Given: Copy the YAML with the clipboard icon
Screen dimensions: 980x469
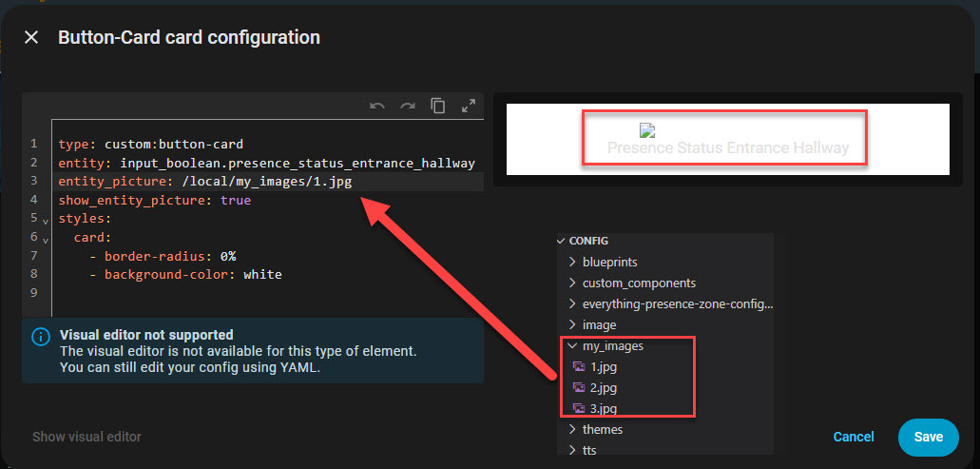Looking at the screenshot, I should [x=438, y=107].
